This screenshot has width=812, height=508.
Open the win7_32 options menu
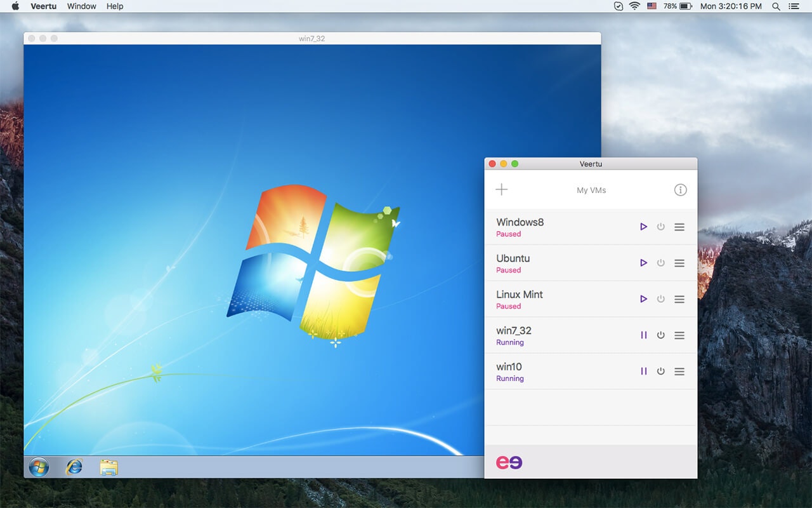pyautogui.click(x=679, y=335)
